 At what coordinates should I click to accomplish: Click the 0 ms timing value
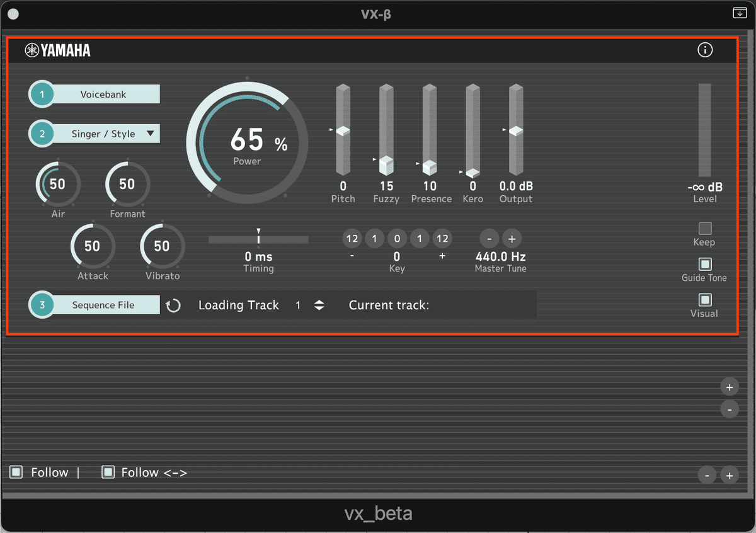[258, 256]
